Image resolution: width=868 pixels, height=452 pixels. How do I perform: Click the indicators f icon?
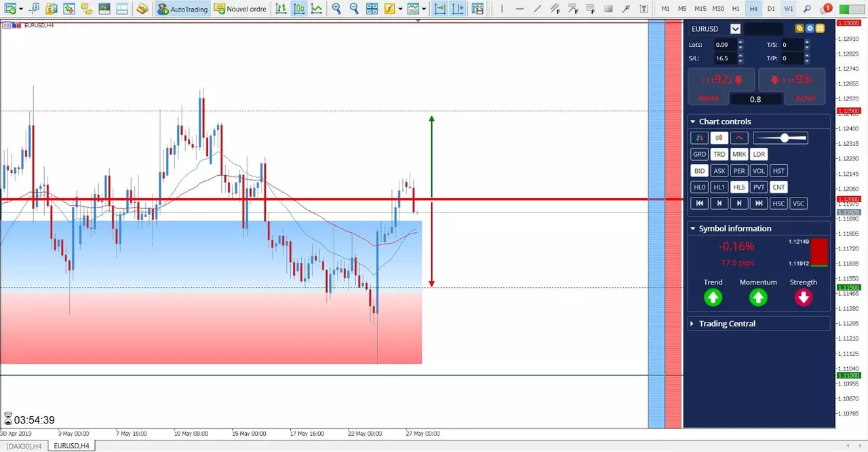(x=389, y=9)
